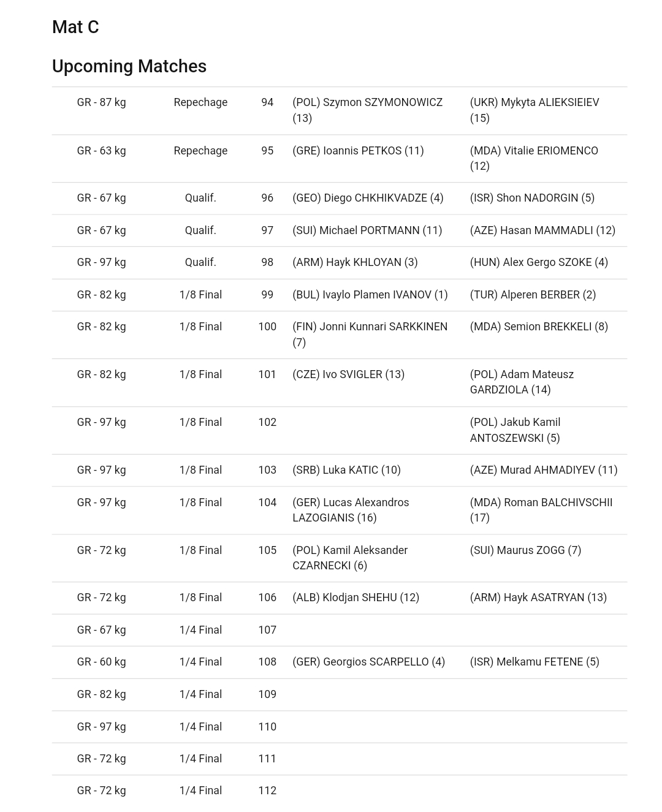This screenshot has width=662, height=812.
Task: Open Michael PORTMANN match 97 entry
Action: pos(367,230)
